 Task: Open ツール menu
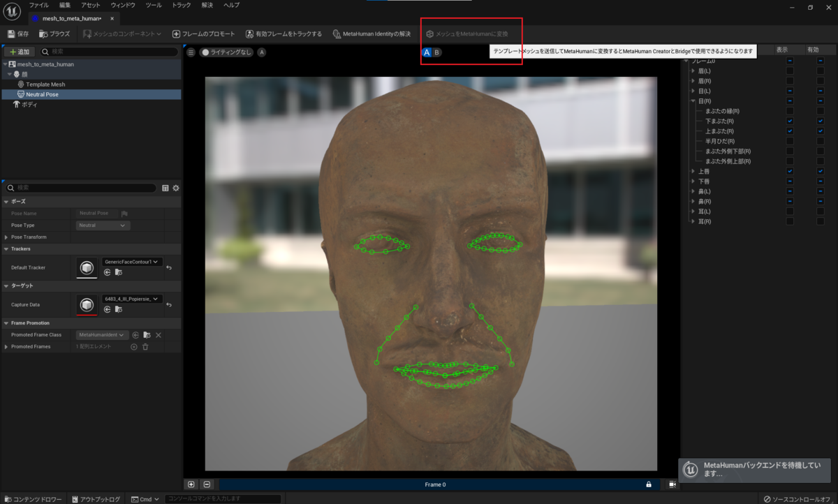154,5
